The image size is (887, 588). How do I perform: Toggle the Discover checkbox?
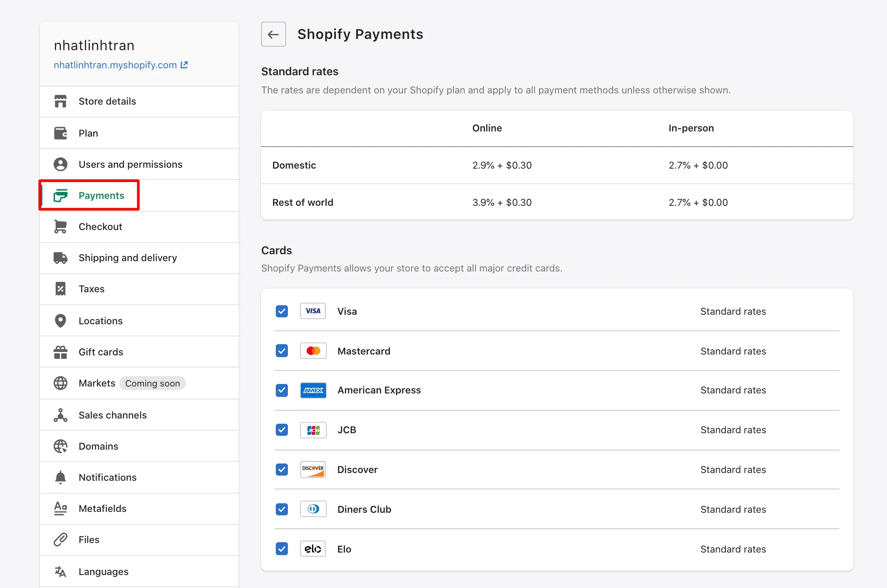pyautogui.click(x=282, y=470)
